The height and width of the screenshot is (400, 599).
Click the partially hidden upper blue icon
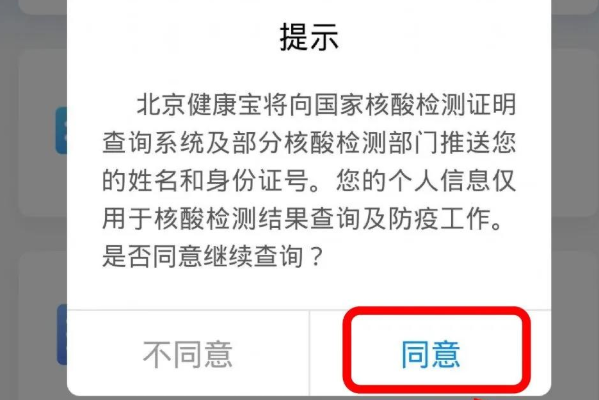coord(61,130)
